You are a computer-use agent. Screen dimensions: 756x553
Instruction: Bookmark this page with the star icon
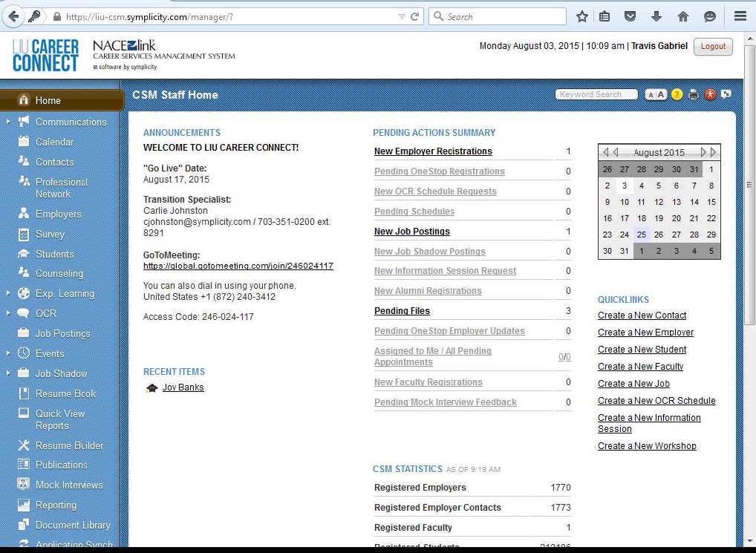pos(581,16)
